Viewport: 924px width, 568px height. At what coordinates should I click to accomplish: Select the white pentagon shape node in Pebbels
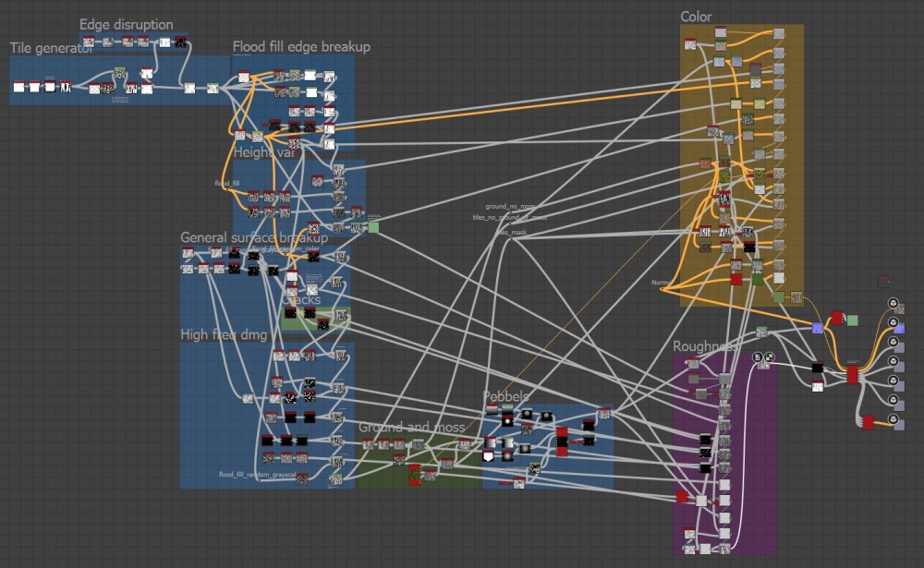(489, 455)
